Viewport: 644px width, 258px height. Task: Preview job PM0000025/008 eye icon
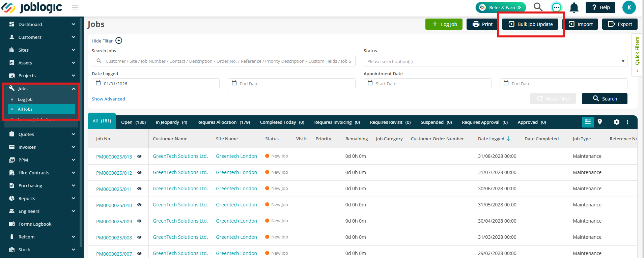(139, 237)
